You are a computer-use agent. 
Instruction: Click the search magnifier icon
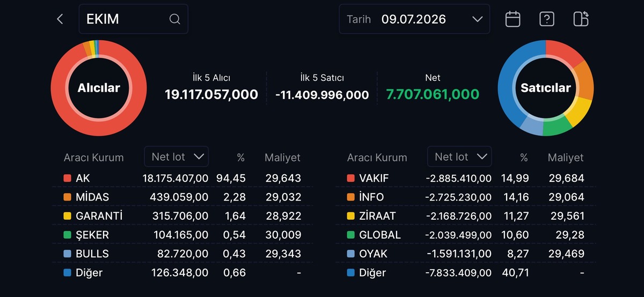(x=174, y=19)
